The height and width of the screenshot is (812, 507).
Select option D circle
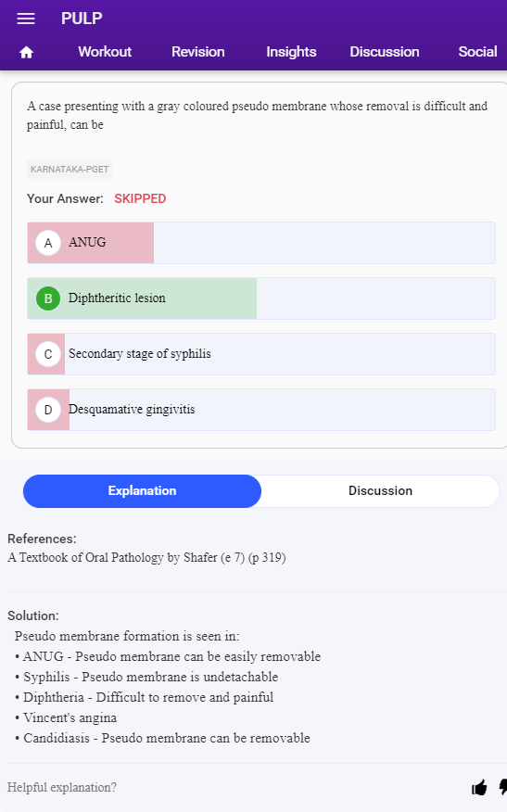pyautogui.click(x=48, y=410)
